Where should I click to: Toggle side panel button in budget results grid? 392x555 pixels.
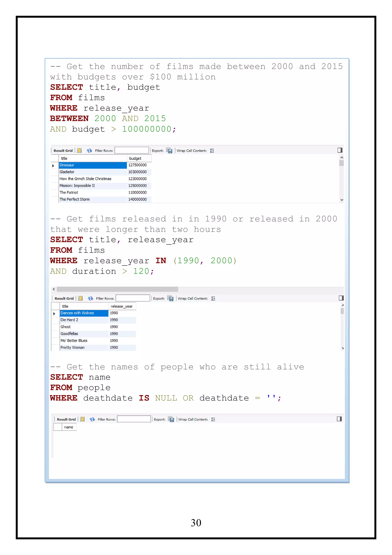point(340,150)
